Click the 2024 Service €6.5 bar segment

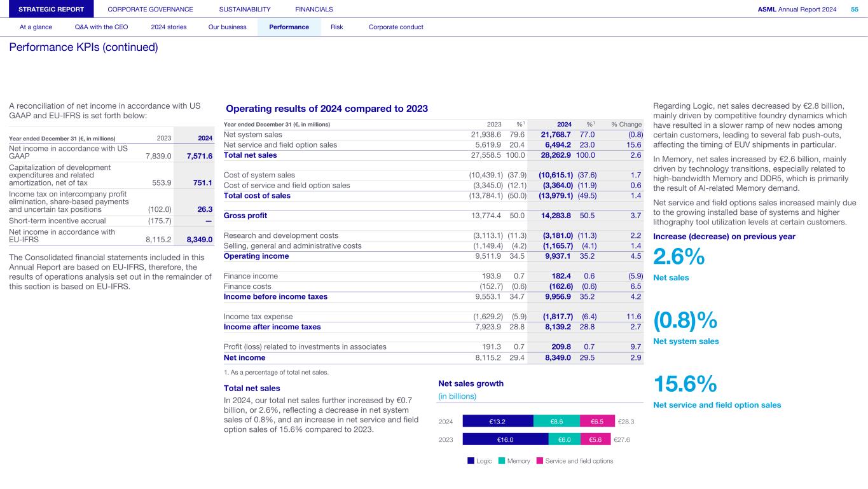click(597, 421)
